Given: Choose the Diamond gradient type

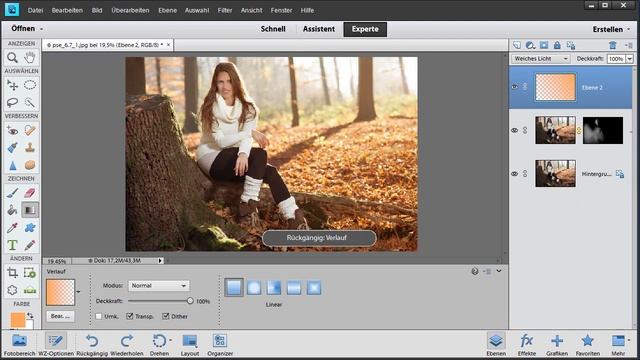Looking at the screenshot, I should [314, 288].
